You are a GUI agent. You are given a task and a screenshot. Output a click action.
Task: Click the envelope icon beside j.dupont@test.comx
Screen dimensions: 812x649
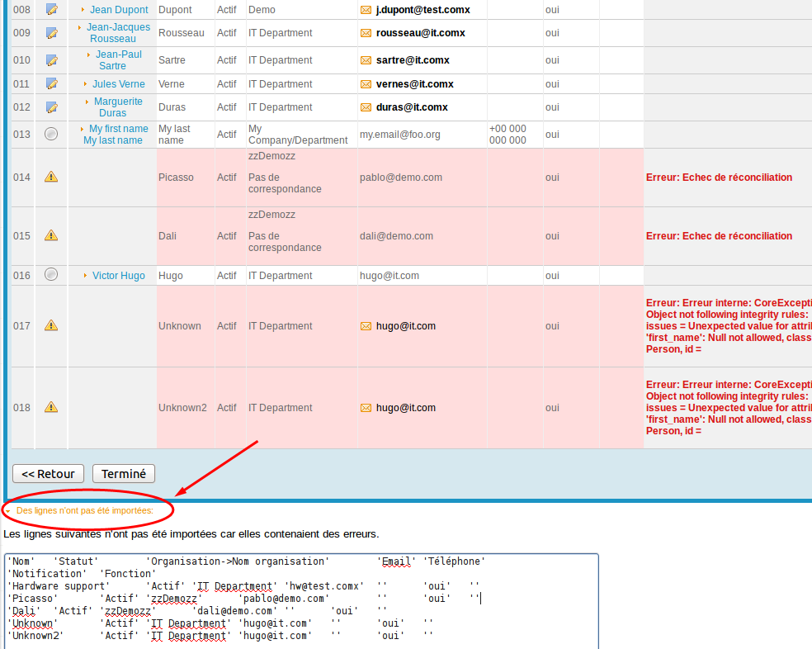click(366, 10)
